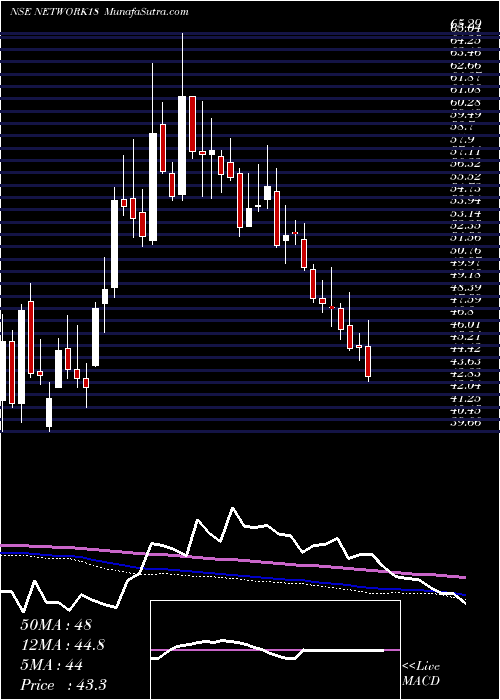Viewport: 500px width, 700px height.
Task: Click the 48.39 price axis label
Action: point(465,289)
